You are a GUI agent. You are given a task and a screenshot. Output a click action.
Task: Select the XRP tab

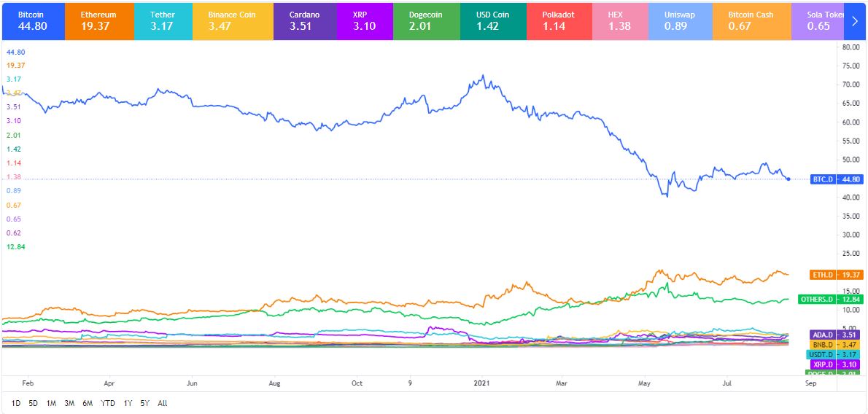(365, 20)
